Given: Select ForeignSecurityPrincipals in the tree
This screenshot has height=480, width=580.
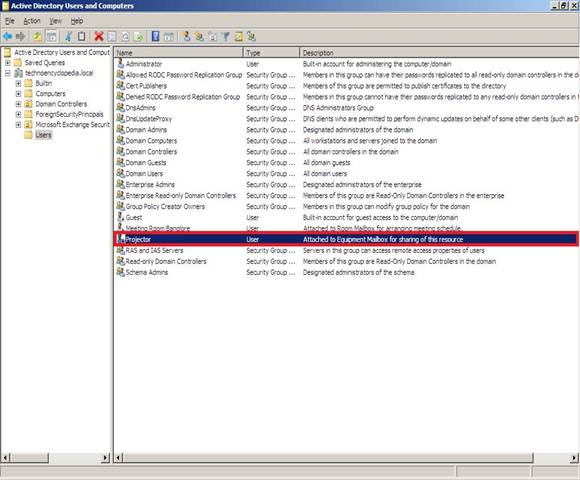Looking at the screenshot, I should [69, 114].
